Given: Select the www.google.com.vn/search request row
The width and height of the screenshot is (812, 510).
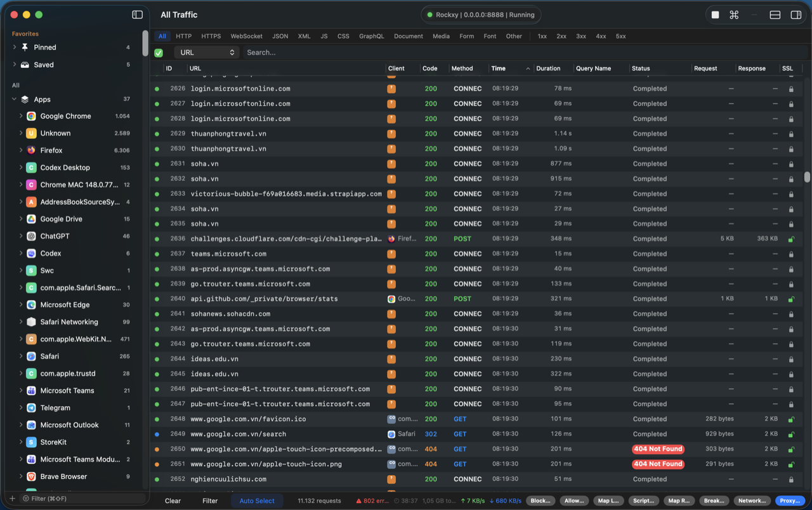Looking at the screenshot, I should [x=476, y=434].
